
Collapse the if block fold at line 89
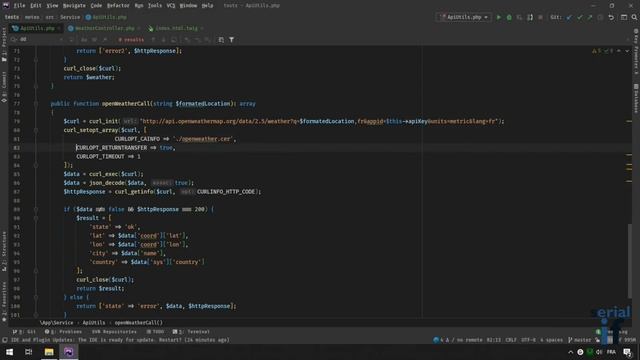(x=36, y=209)
